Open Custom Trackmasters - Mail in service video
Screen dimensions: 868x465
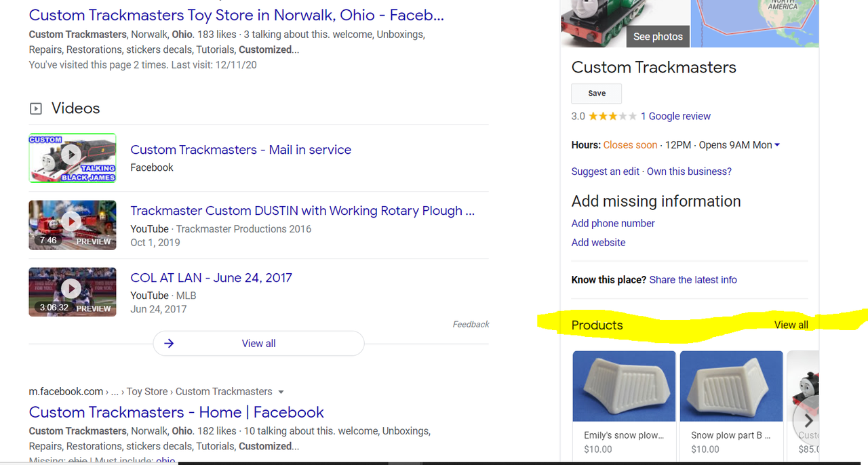(x=241, y=150)
